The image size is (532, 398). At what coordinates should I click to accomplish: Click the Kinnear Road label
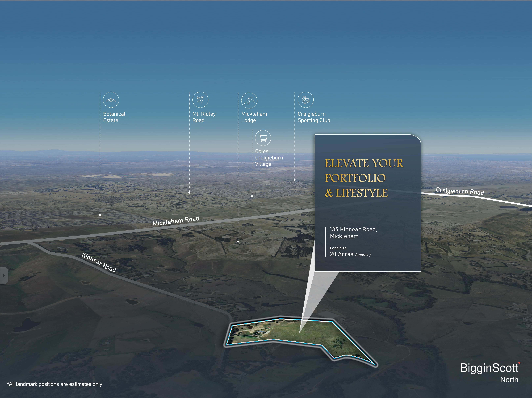click(99, 262)
